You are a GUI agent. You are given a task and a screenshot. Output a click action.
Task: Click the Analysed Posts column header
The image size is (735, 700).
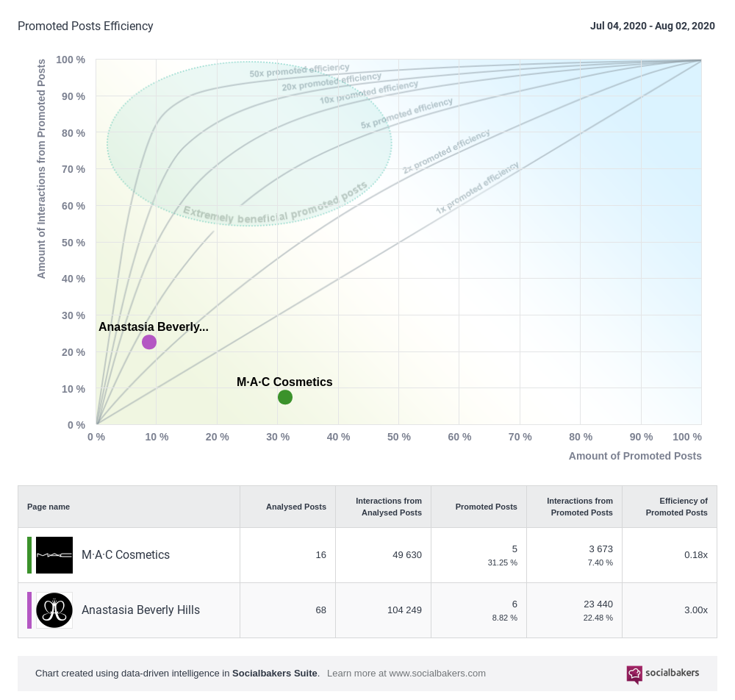(295, 507)
